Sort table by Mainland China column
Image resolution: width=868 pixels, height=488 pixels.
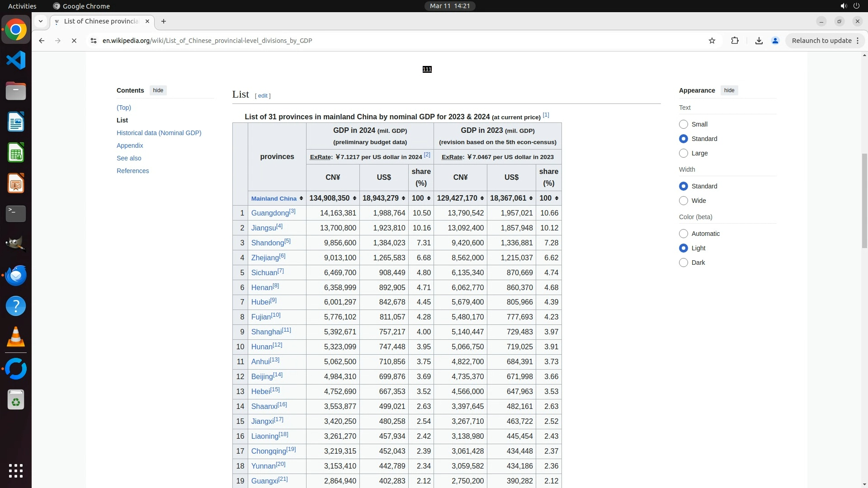click(x=301, y=198)
